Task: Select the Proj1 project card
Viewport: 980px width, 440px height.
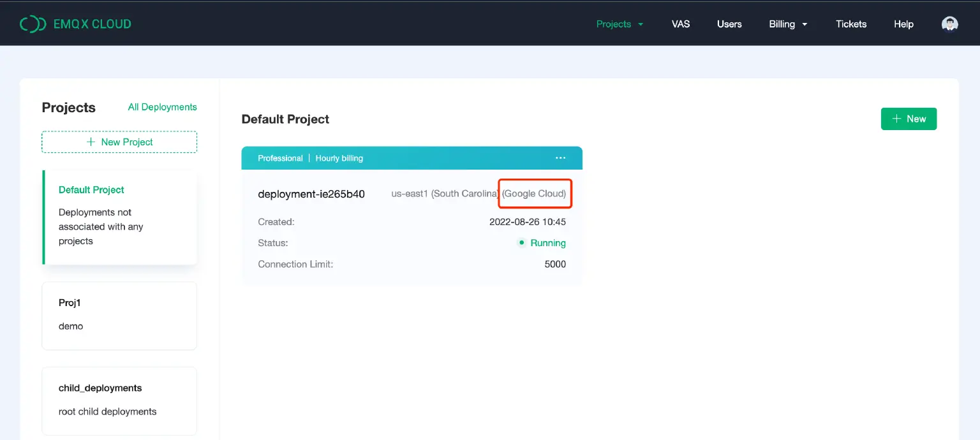Action: (119, 316)
